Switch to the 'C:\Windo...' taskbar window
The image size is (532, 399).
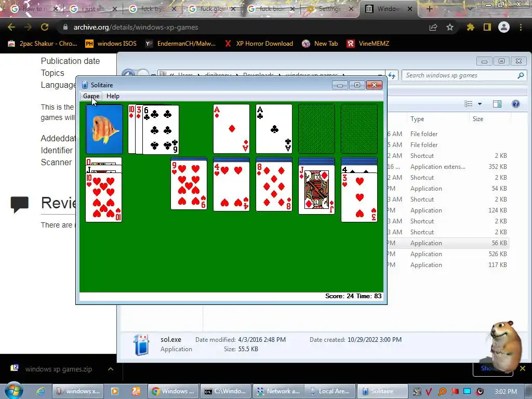click(225, 391)
